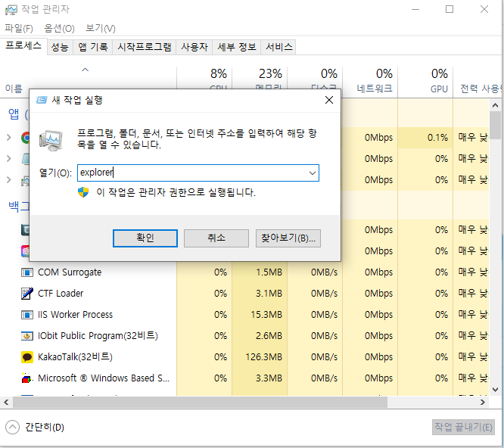Image resolution: width=504 pixels, height=448 pixels.
Task: Open the 보기(V) menu
Action: coord(101,29)
